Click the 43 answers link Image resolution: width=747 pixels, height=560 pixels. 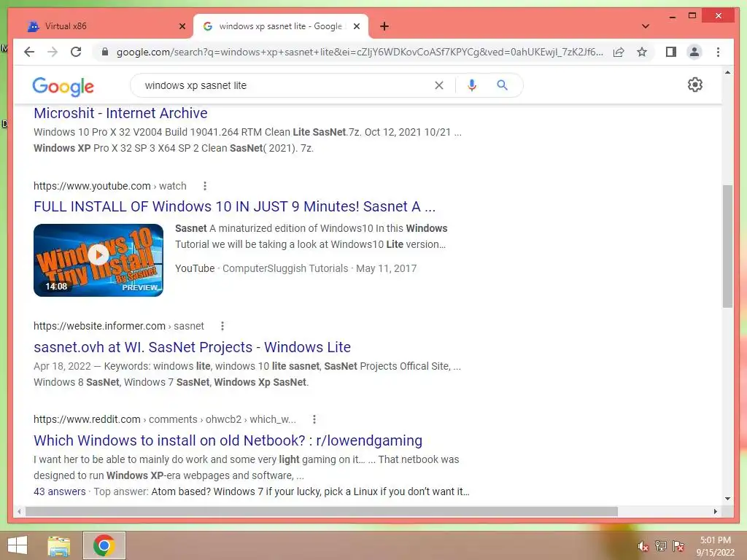click(x=60, y=492)
